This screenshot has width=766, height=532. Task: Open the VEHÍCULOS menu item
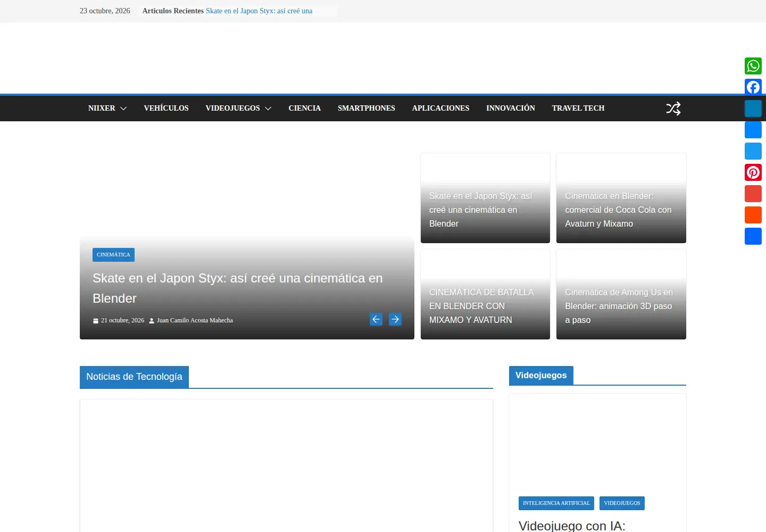pyautogui.click(x=166, y=108)
